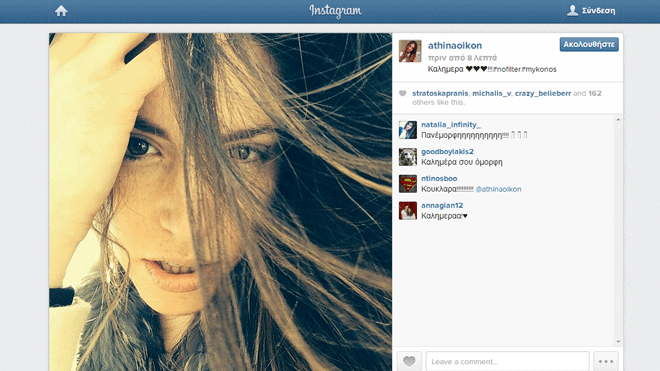
Task: Click the Instagram logo in header
Action: [x=335, y=11]
